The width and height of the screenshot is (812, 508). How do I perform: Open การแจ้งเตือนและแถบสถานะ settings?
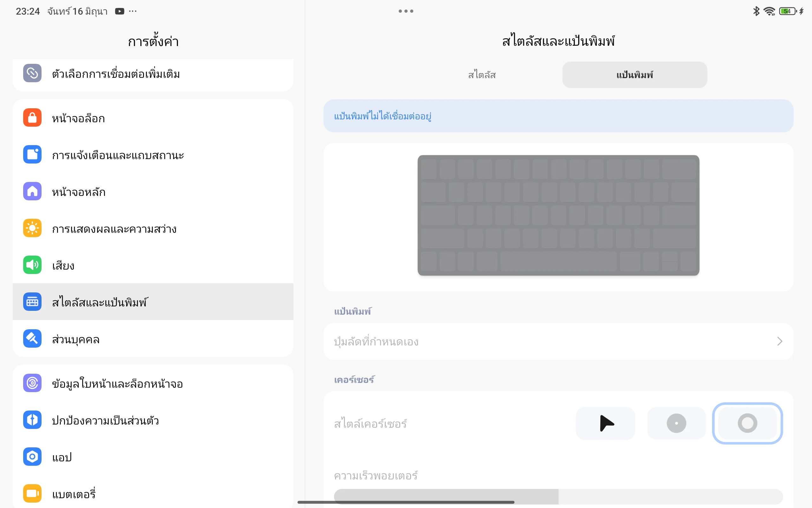(153, 155)
